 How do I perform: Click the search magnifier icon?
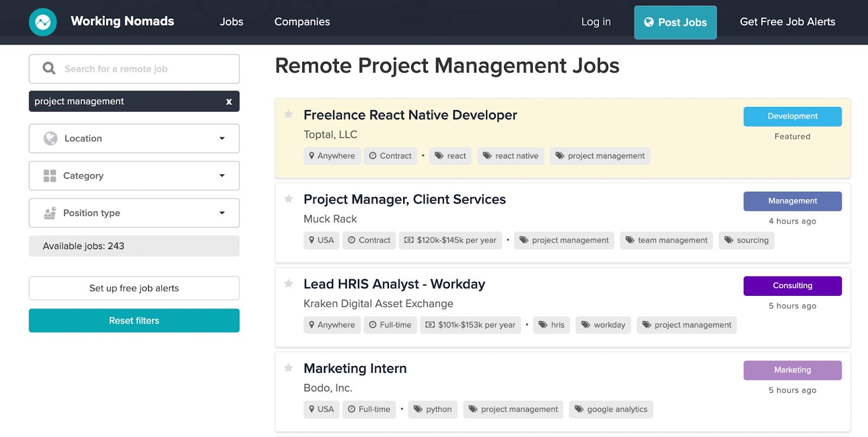click(x=49, y=68)
